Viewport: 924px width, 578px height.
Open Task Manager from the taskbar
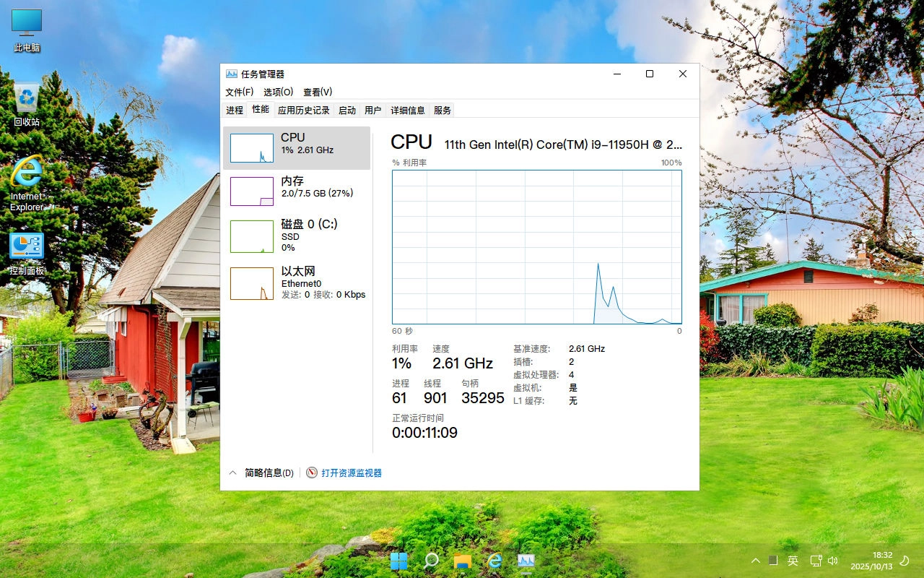pyautogui.click(x=526, y=560)
